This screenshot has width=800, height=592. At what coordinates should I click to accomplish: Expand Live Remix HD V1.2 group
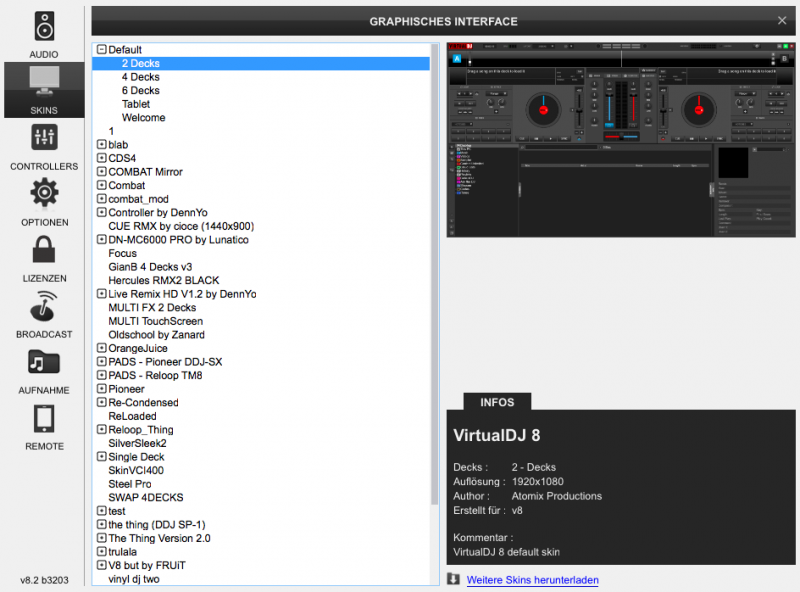(102, 293)
